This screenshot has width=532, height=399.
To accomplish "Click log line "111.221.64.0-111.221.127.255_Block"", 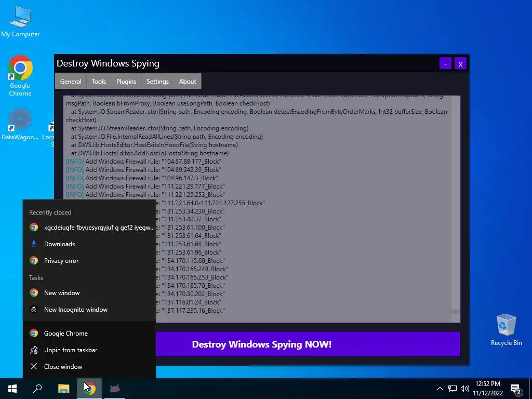I will (210, 203).
